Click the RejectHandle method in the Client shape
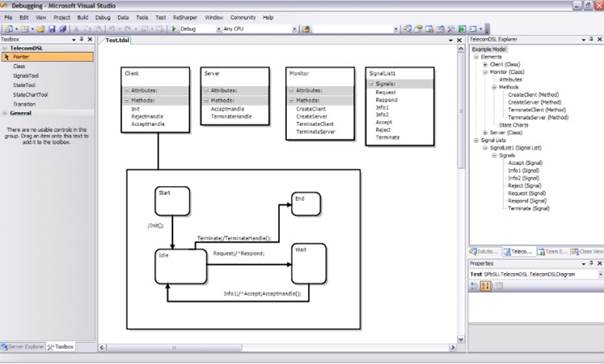This screenshot has height=364, width=604. (x=147, y=117)
